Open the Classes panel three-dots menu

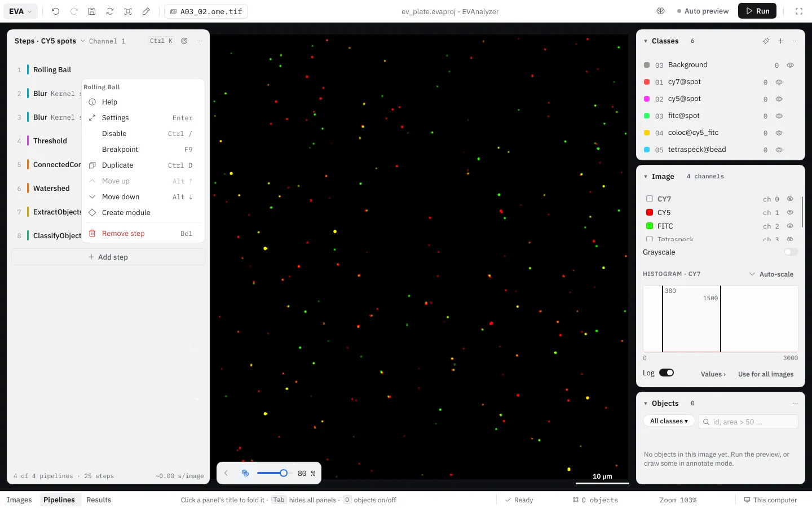pyautogui.click(x=795, y=41)
